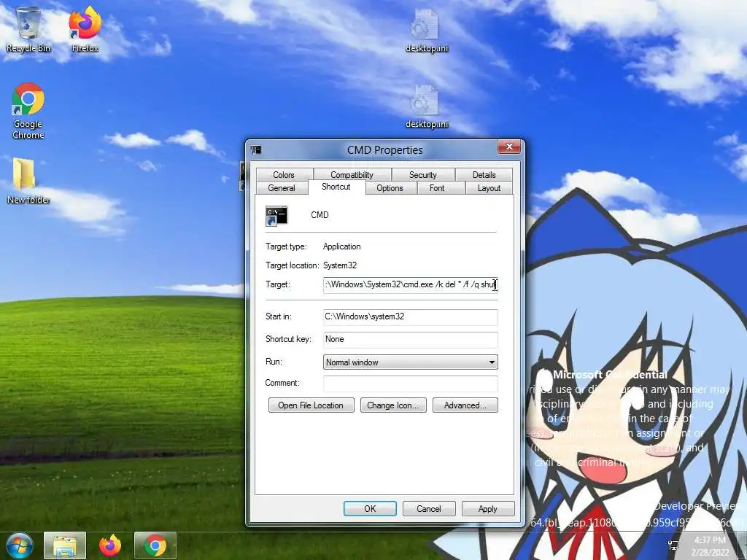Cancel the CMD Properties dialog

pyautogui.click(x=429, y=508)
